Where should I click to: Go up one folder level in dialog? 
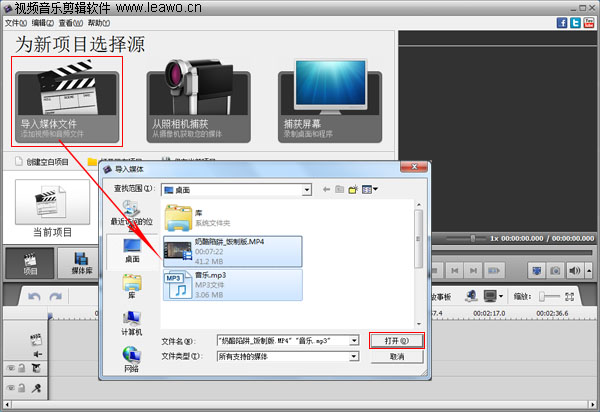pyautogui.click(x=339, y=189)
